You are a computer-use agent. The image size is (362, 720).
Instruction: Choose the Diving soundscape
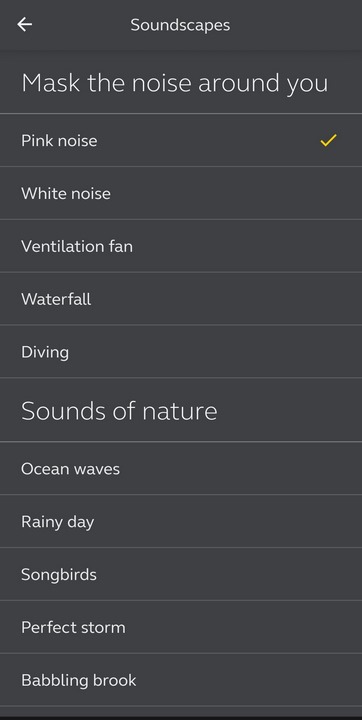181,352
